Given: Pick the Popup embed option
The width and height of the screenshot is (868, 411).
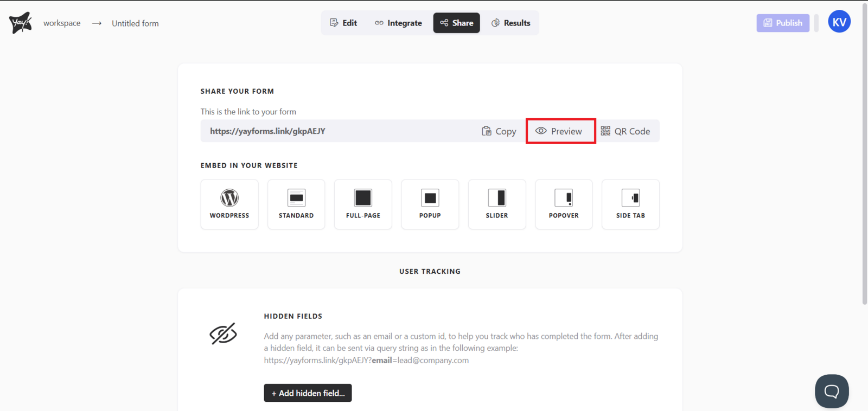Looking at the screenshot, I should [x=430, y=204].
